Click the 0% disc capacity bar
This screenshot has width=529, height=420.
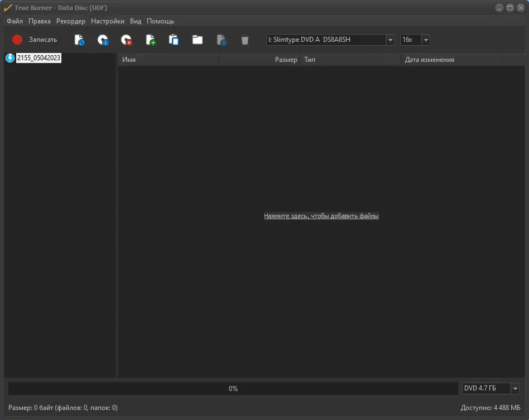[233, 389]
